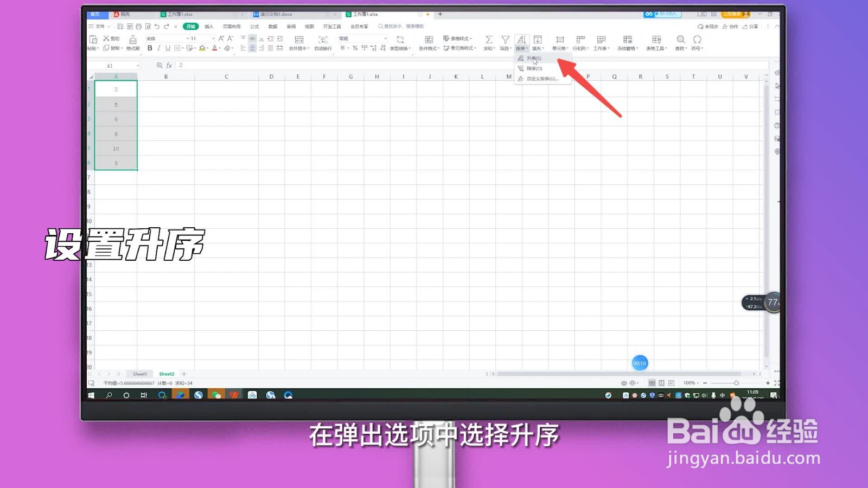Toggle Underline formatting
Viewport: 868px width, 488px height.
[168, 48]
